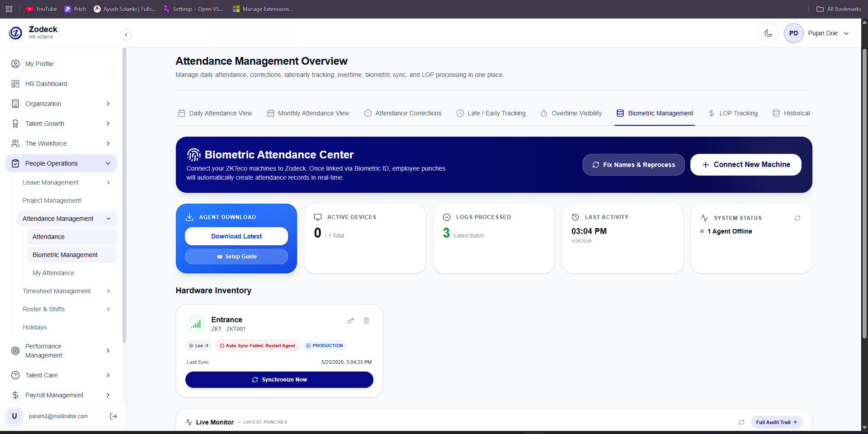Collapse People Operations section chevron
This screenshot has height=434, width=868.
[108, 163]
